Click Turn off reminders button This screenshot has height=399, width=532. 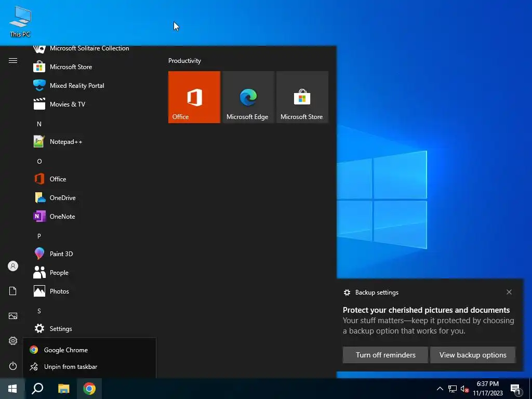point(385,355)
